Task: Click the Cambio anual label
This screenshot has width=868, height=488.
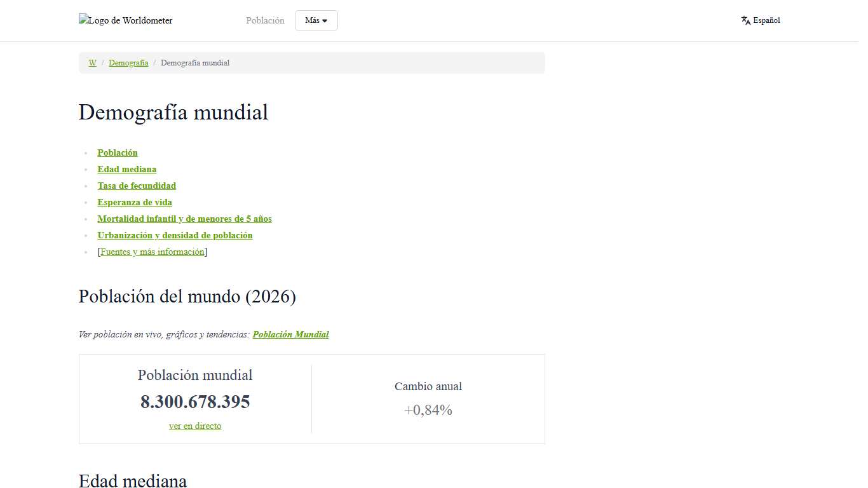Action: point(428,386)
